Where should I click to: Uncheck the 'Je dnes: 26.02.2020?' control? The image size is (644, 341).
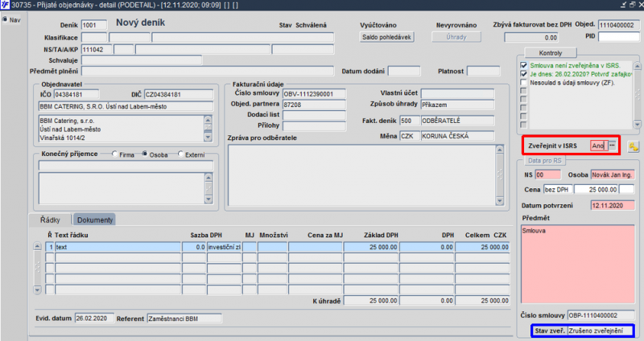pos(523,74)
